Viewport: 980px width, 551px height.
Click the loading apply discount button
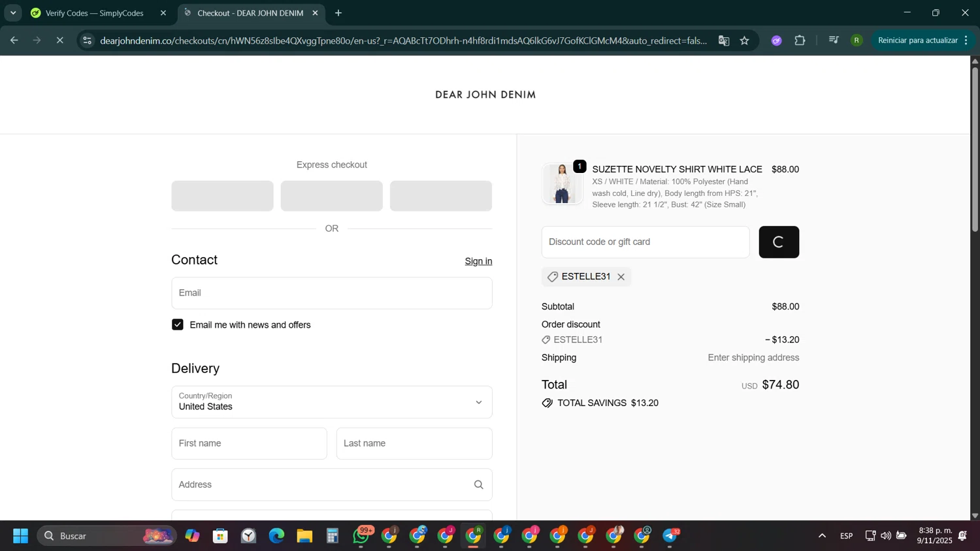(x=779, y=242)
